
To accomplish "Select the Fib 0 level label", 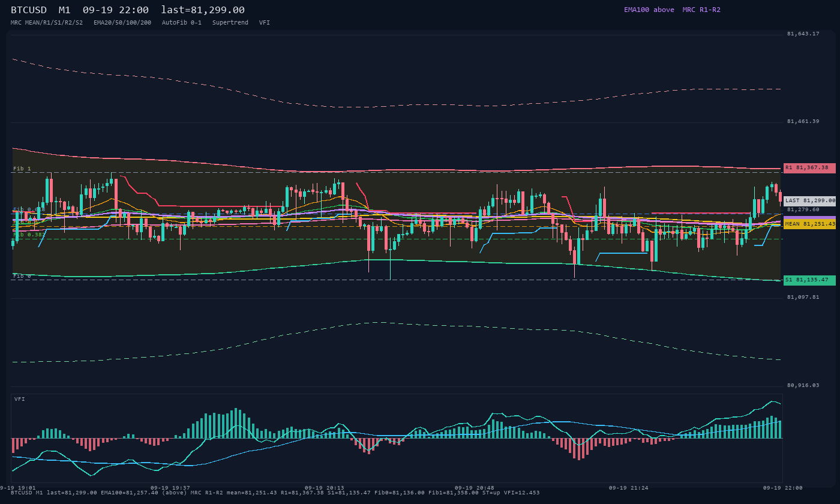I will (22, 276).
